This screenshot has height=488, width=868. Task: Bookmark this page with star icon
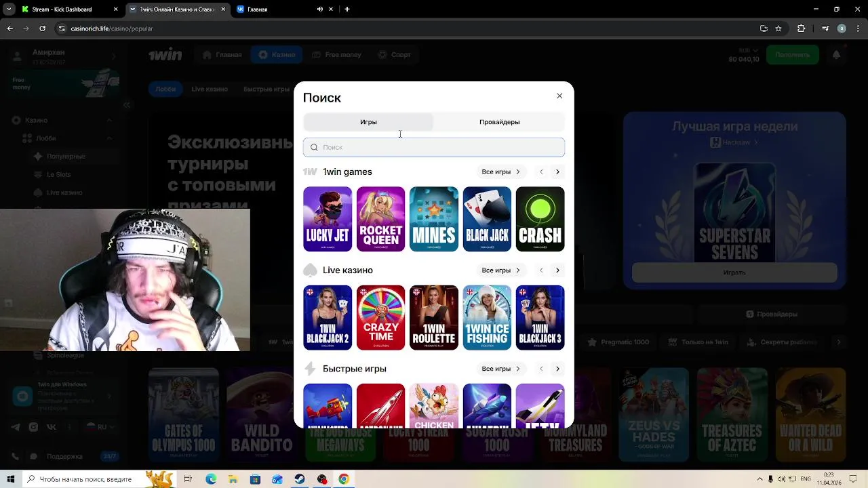(778, 28)
